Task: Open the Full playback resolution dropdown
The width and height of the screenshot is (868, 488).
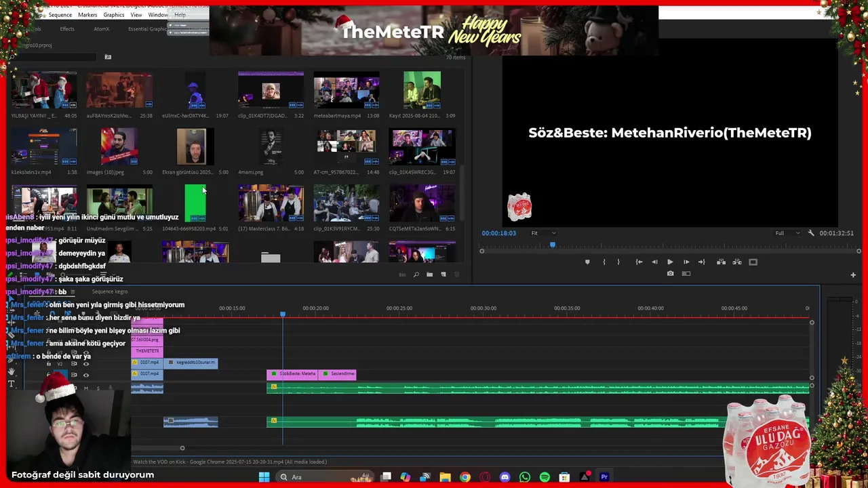Action: click(787, 233)
